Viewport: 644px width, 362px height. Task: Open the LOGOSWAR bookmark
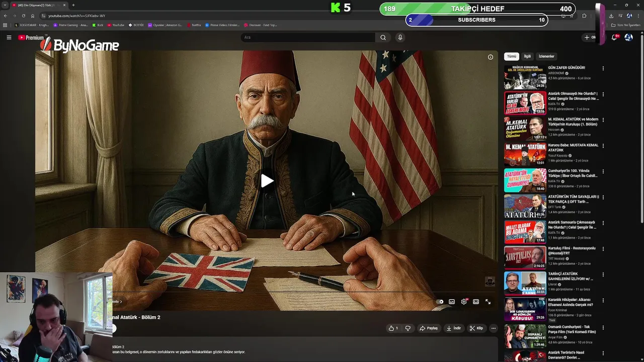(x=33, y=25)
